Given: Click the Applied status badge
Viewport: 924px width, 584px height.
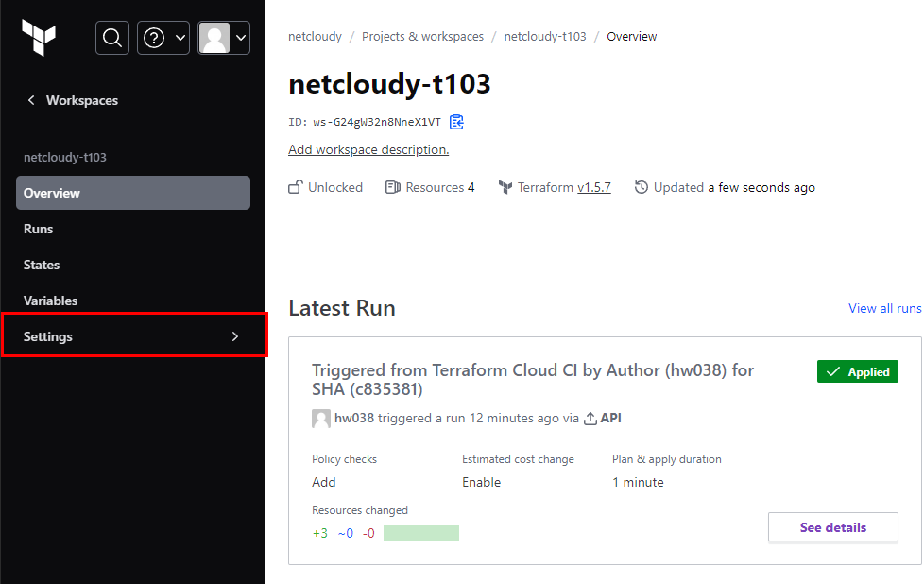Looking at the screenshot, I should [x=858, y=371].
